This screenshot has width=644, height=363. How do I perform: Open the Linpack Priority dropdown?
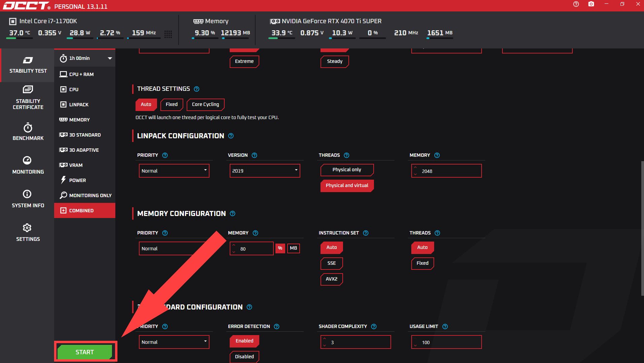pyautogui.click(x=174, y=171)
